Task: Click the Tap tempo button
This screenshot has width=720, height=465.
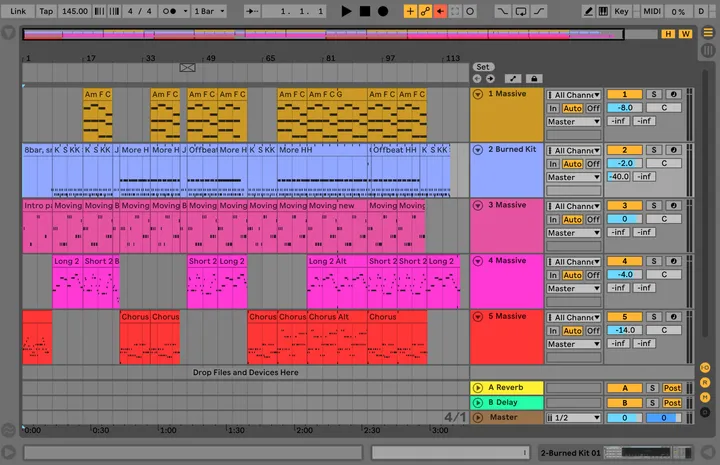Action: [46, 11]
